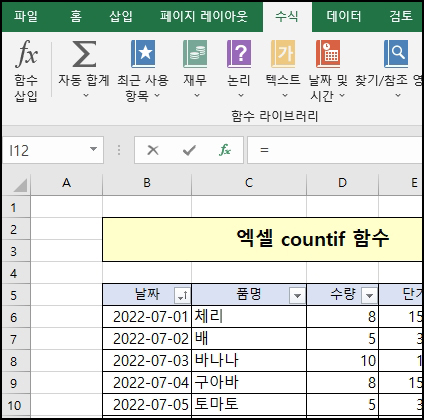Select the cell with date 2022-07-04
424x420 pixels.
pyautogui.click(x=147, y=383)
